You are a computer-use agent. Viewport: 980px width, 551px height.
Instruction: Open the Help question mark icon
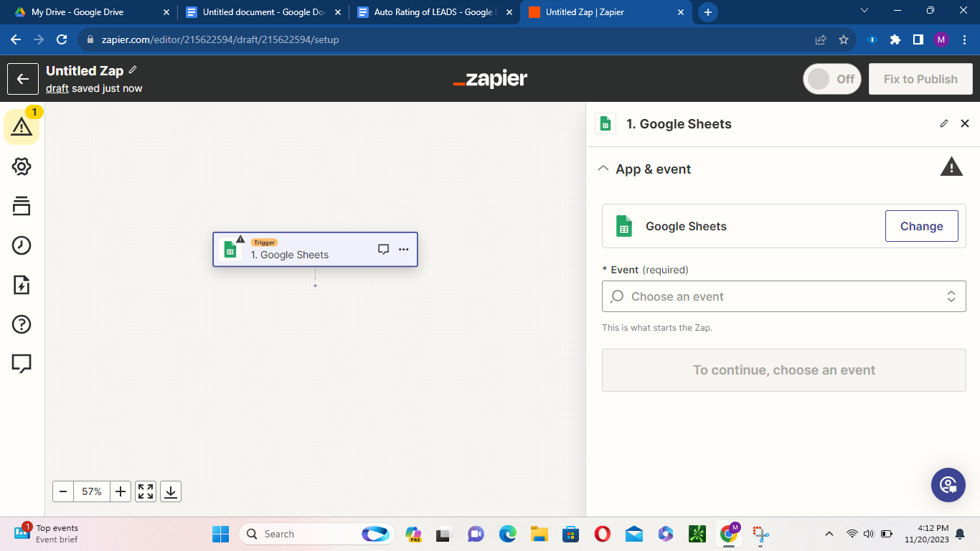pyautogui.click(x=22, y=324)
